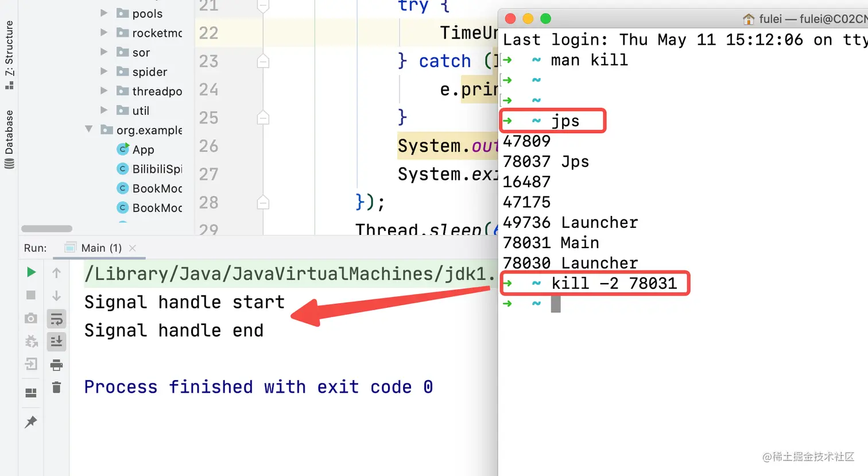Click the App class icon
The height and width of the screenshot is (476, 868).
(x=123, y=149)
